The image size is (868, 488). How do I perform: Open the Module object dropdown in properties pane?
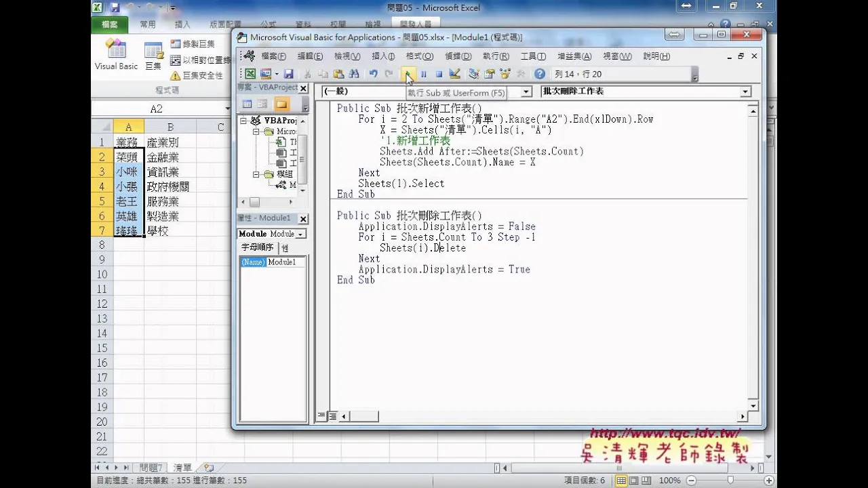coord(301,234)
